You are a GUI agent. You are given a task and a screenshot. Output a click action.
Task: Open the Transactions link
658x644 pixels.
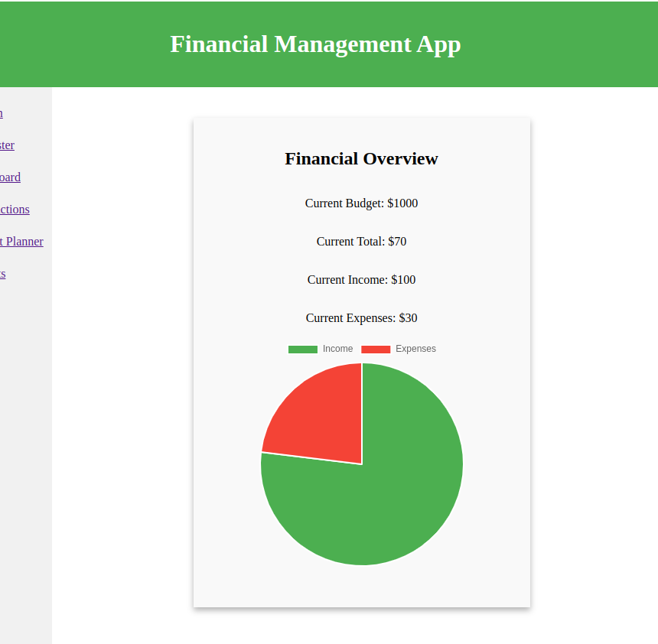(x=15, y=209)
